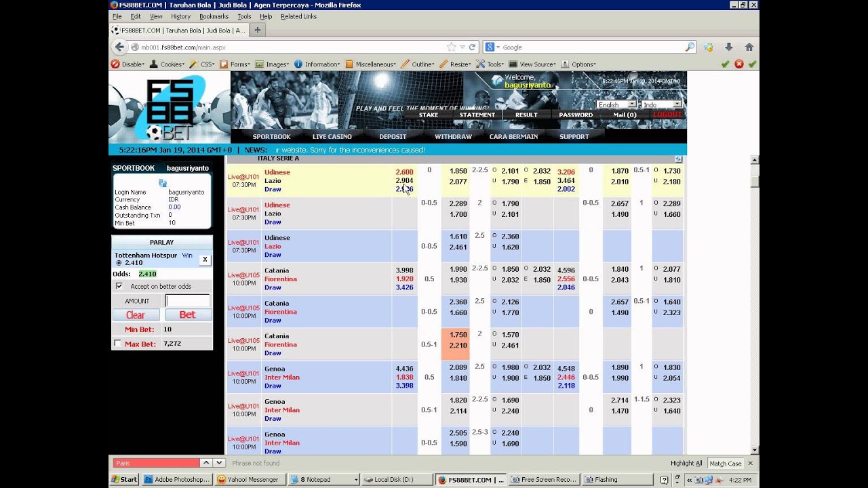The height and width of the screenshot is (488, 868).
Task: Open the File menu
Action: pyautogui.click(x=117, y=16)
